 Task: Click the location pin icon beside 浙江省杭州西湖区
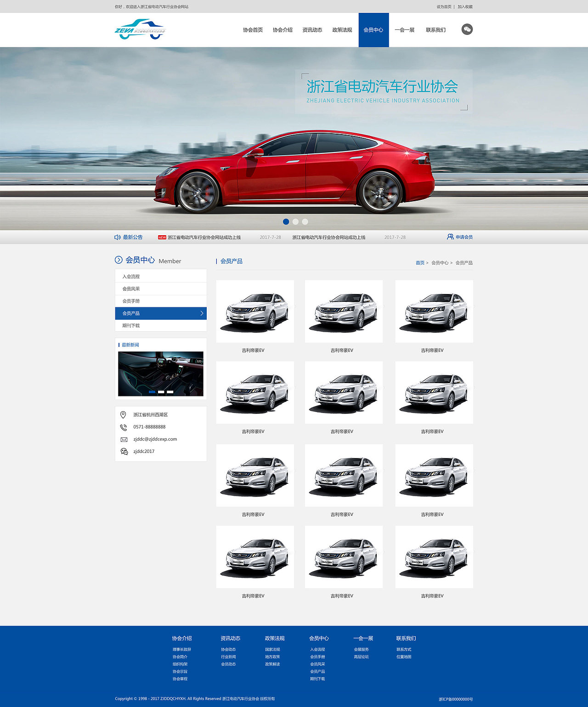[123, 415]
